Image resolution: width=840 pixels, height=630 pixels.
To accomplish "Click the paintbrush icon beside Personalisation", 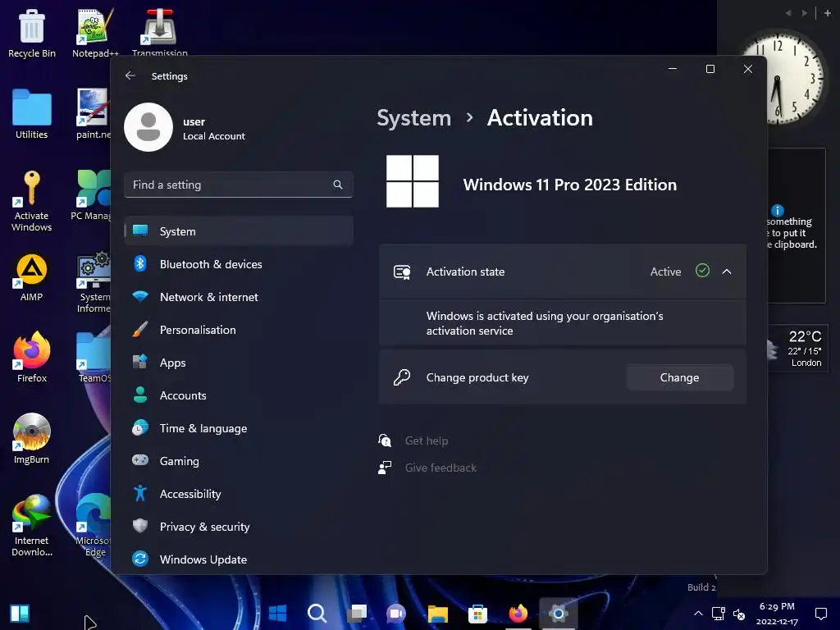I will [140, 330].
